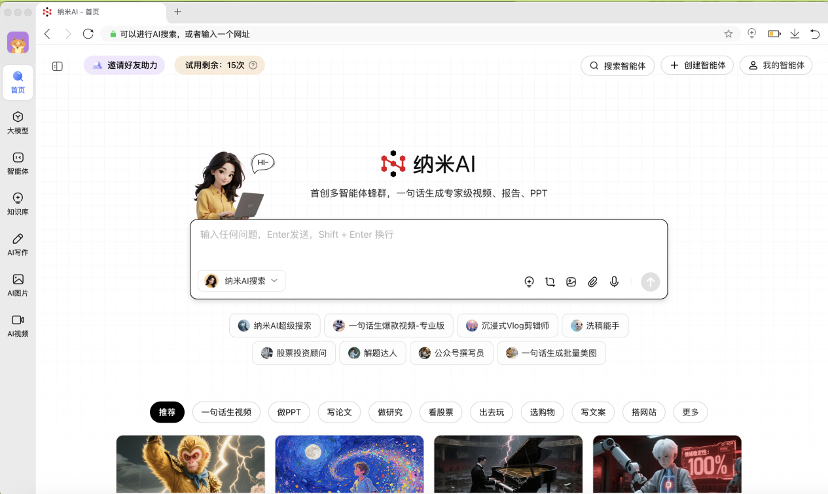Switch to 搭网站 tab

click(x=644, y=412)
